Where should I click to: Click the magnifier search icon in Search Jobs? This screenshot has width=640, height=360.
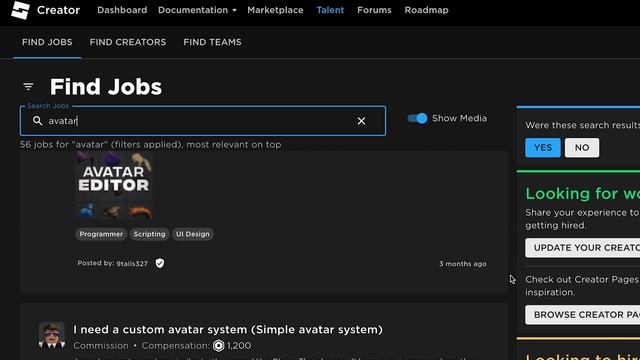37,121
